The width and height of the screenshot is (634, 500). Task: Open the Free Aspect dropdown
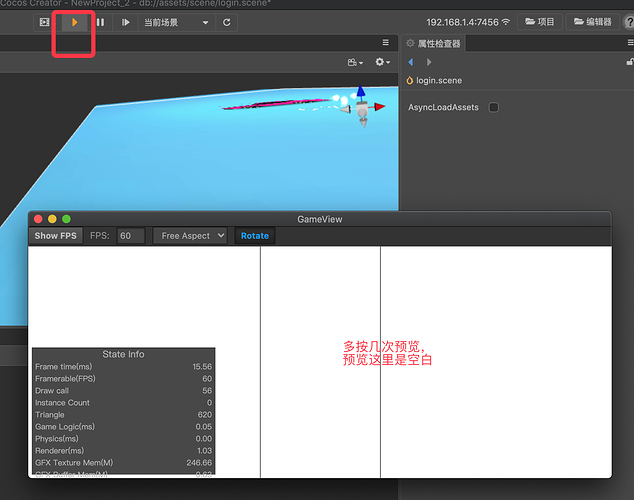pos(190,236)
